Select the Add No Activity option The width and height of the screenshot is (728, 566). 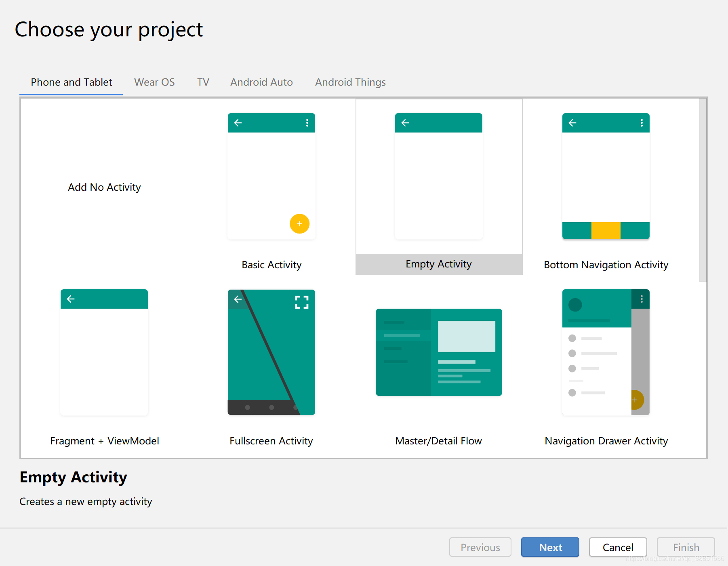[104, 187]
